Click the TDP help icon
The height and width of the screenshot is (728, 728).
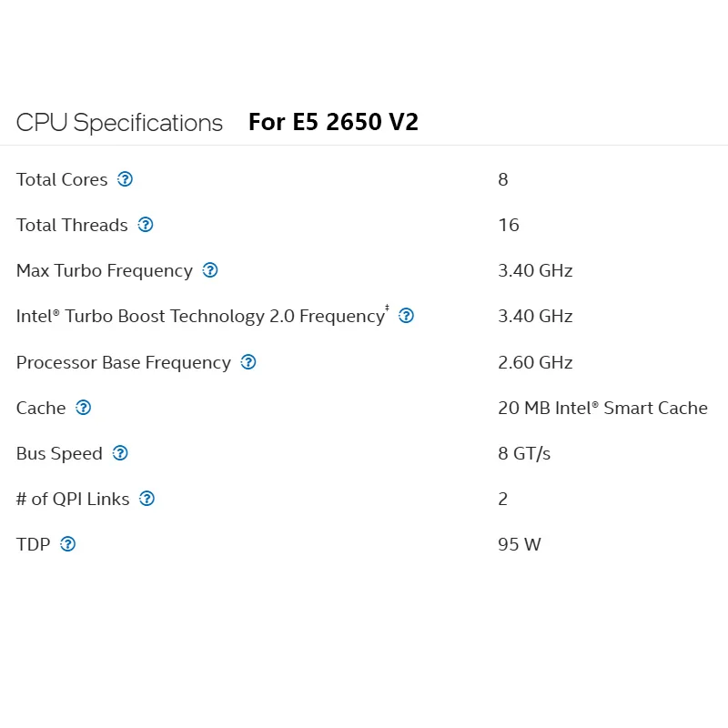click(68, 544)
